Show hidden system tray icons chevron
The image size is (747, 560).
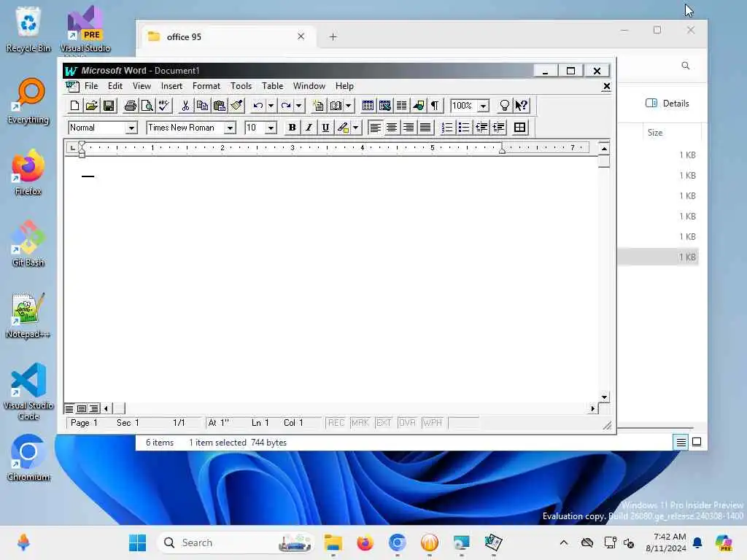coord(564,542)
